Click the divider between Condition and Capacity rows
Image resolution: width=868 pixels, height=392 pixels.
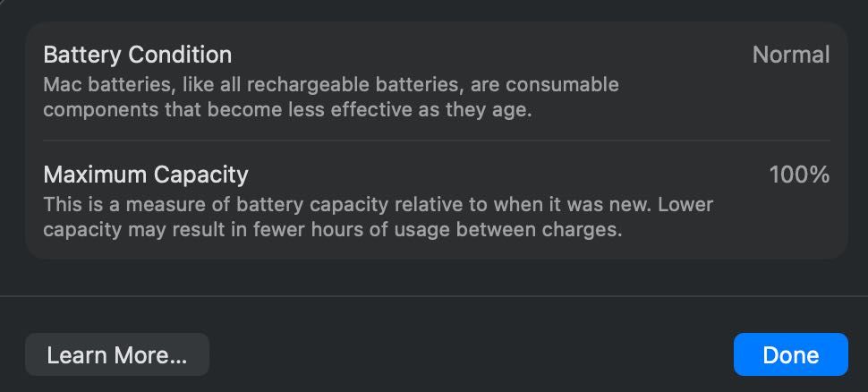(437, 141)
